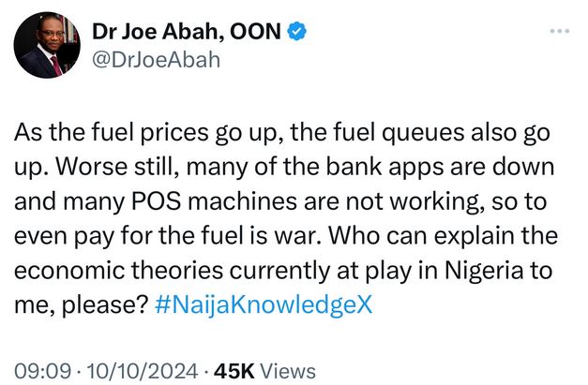Open the three-dot more options menu
588x385 pixels.
[x=559, y=32]
